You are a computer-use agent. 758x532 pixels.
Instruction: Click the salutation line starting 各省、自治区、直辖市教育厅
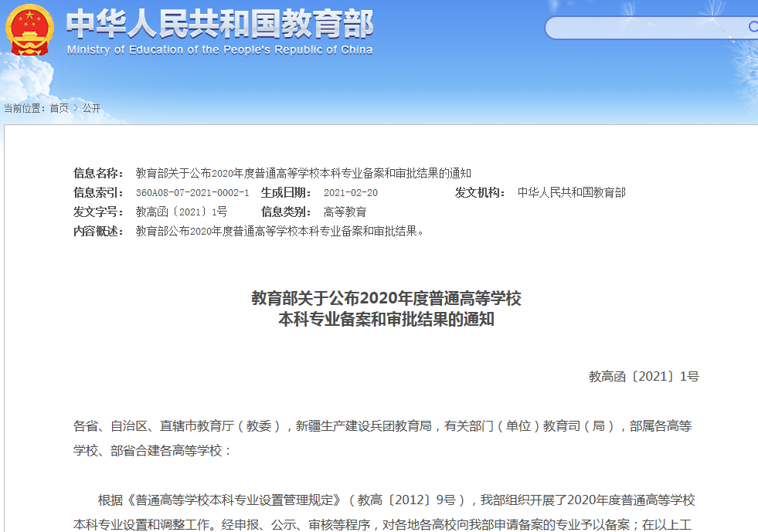tap(382, 425)
